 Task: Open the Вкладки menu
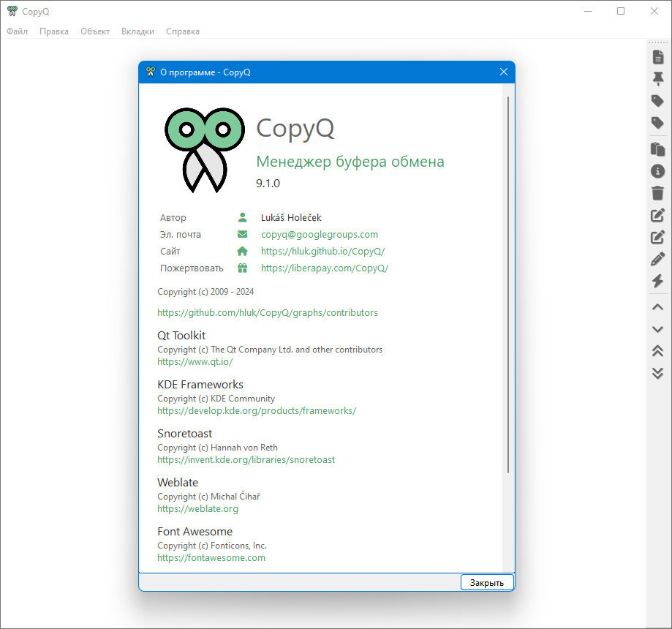137,31
